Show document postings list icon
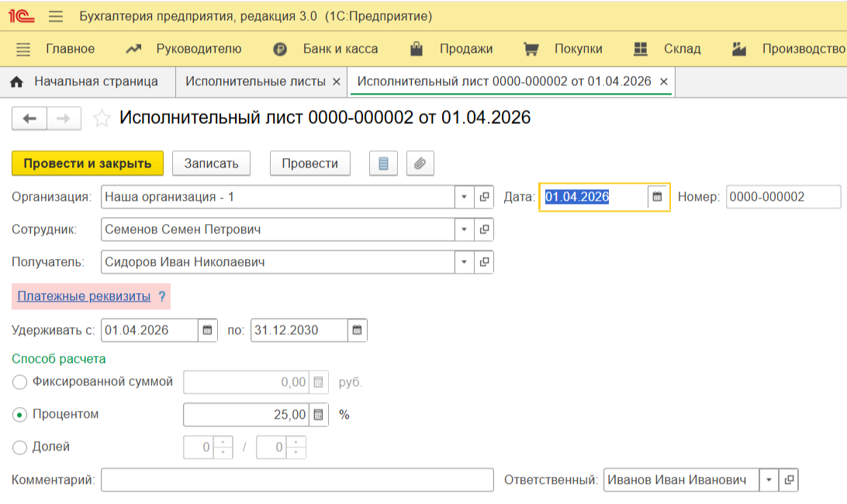Viewport: 847px width, 504px height. click(383, 163)
